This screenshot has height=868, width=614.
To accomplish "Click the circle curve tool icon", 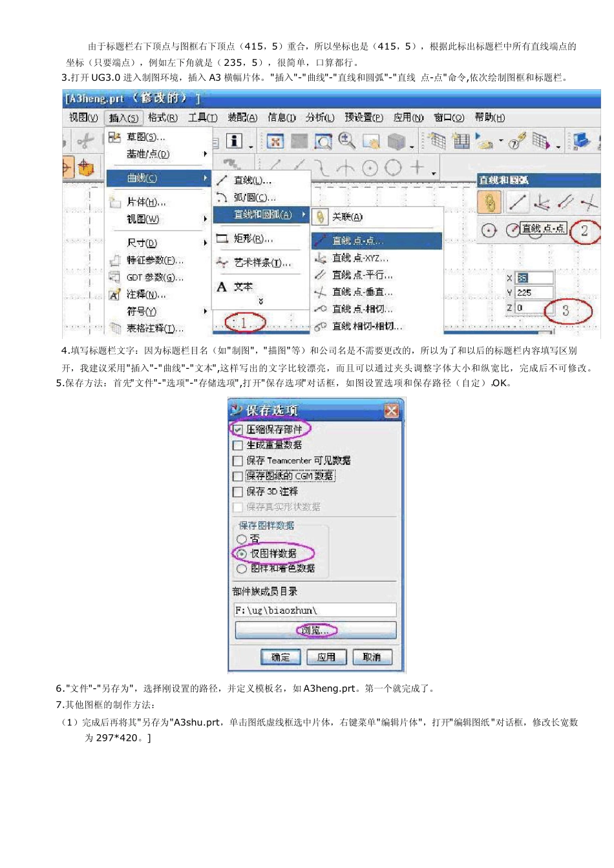I will coord(393,168).
